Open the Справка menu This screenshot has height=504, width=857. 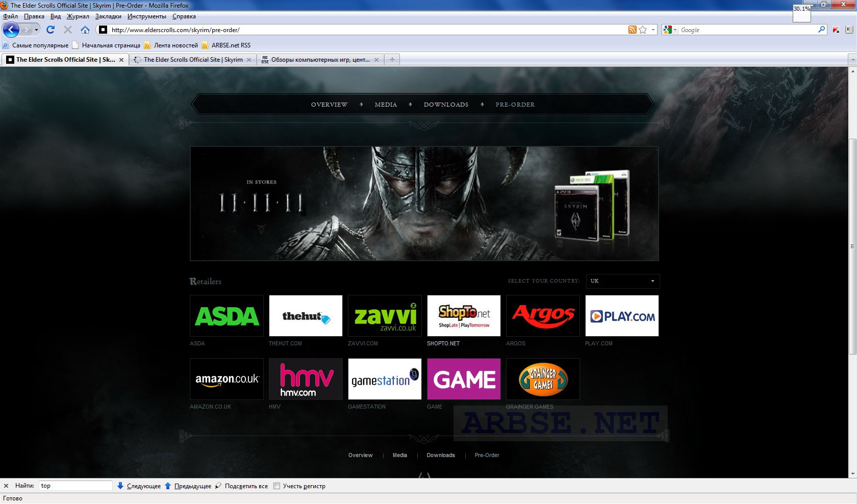click(x=184, y=16)
